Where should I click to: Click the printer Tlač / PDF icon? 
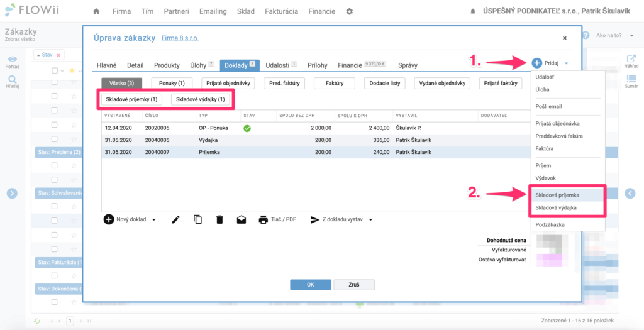[264, 219]
